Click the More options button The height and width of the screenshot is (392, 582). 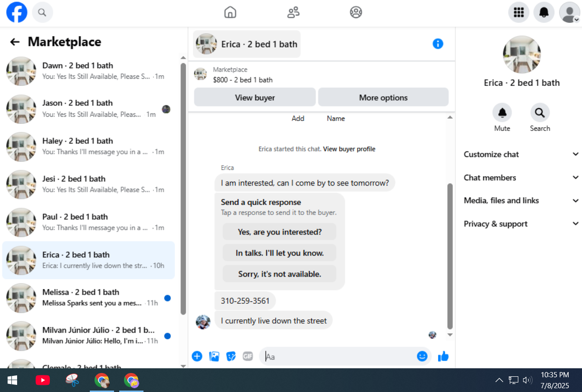click(383, 98)
